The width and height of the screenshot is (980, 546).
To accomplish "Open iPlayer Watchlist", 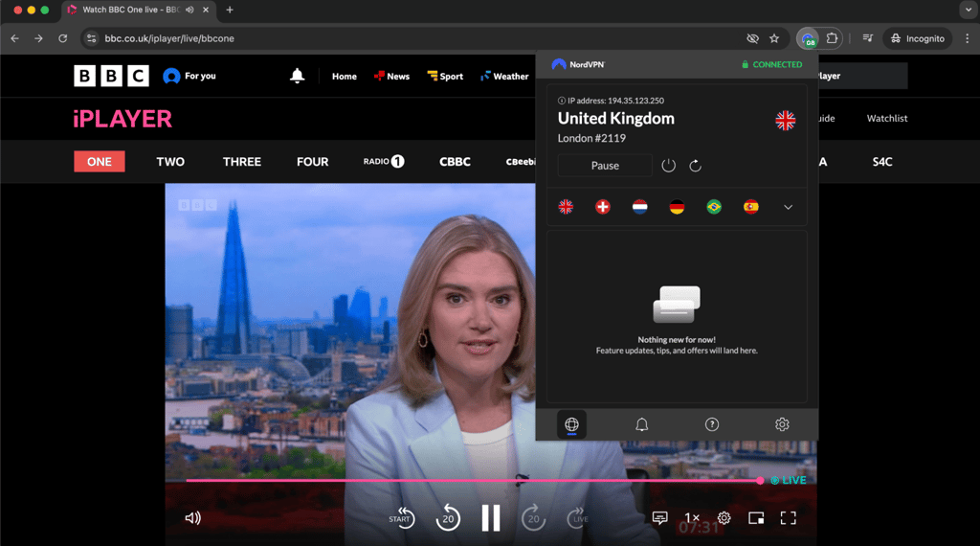I will coord(887,118).
